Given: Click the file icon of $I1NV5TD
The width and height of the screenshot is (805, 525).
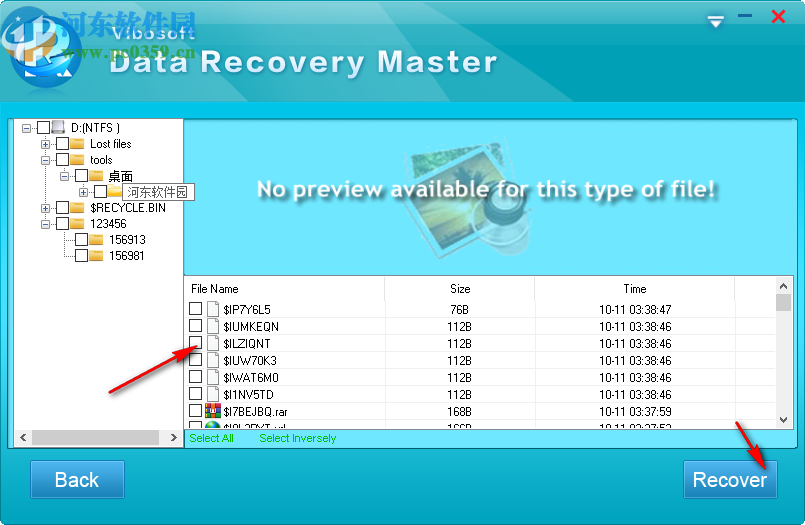Looking at the screenshot, I should tap(213, 394).
